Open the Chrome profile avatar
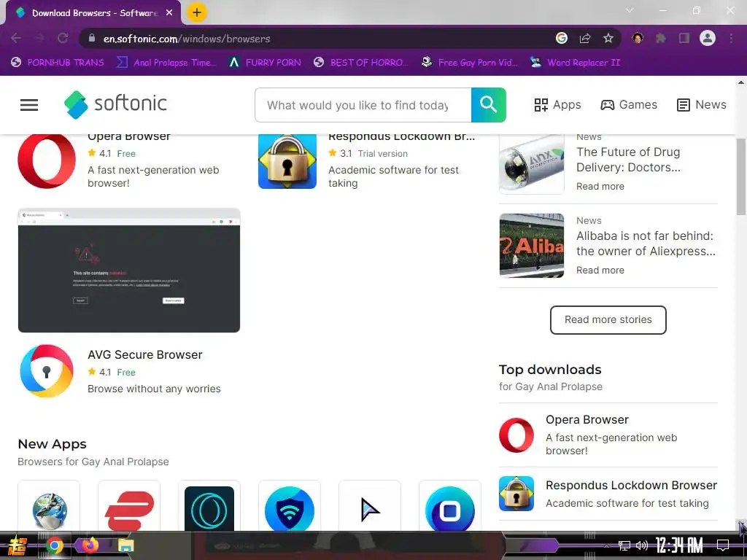Viewport: 747px width, 560px height. [708, 38]
